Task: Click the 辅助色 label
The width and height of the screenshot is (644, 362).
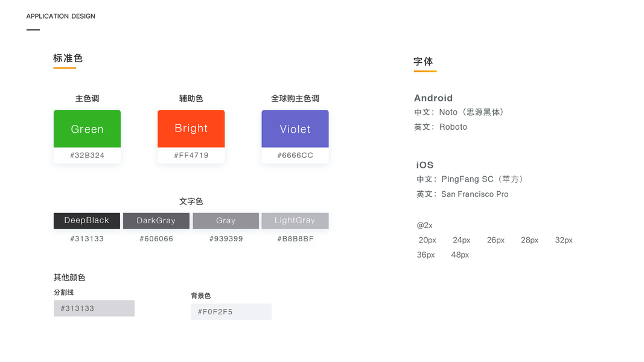Action: click(x=191, y=98)
